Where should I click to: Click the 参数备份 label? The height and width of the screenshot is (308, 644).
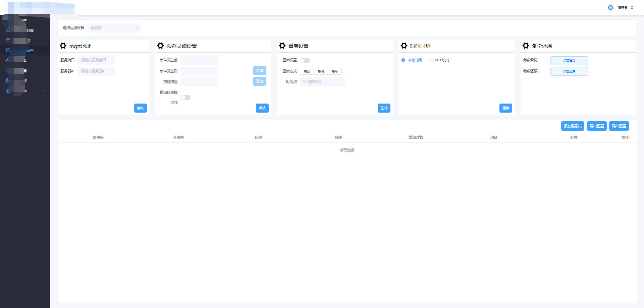coord(530,60)
